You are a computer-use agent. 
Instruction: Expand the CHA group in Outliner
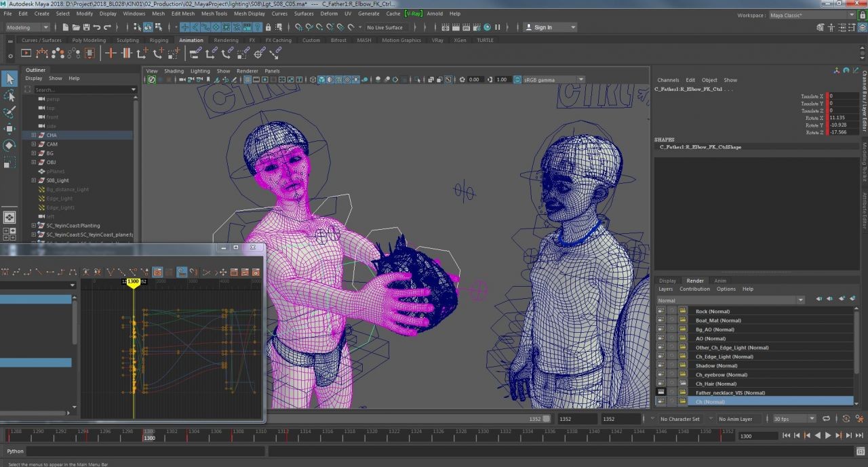[33, 135]
